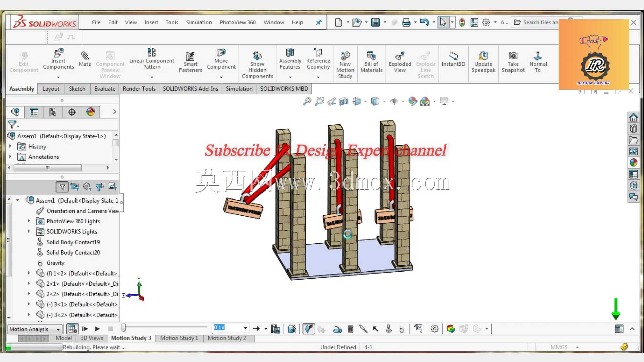Click Section View icon
Screen dimensions: 644x362
pyautogui.click(x=344, y=101)
